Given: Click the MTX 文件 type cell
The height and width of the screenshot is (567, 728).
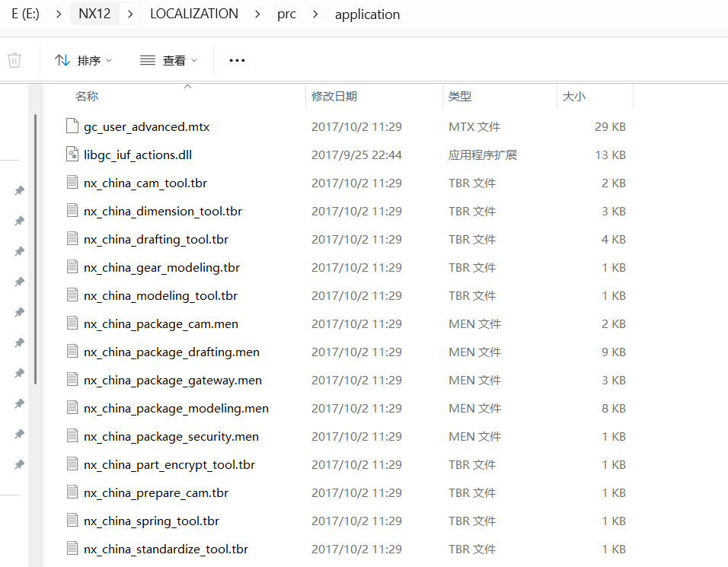Looking at the screenshot, I should [x=474, y=126].
